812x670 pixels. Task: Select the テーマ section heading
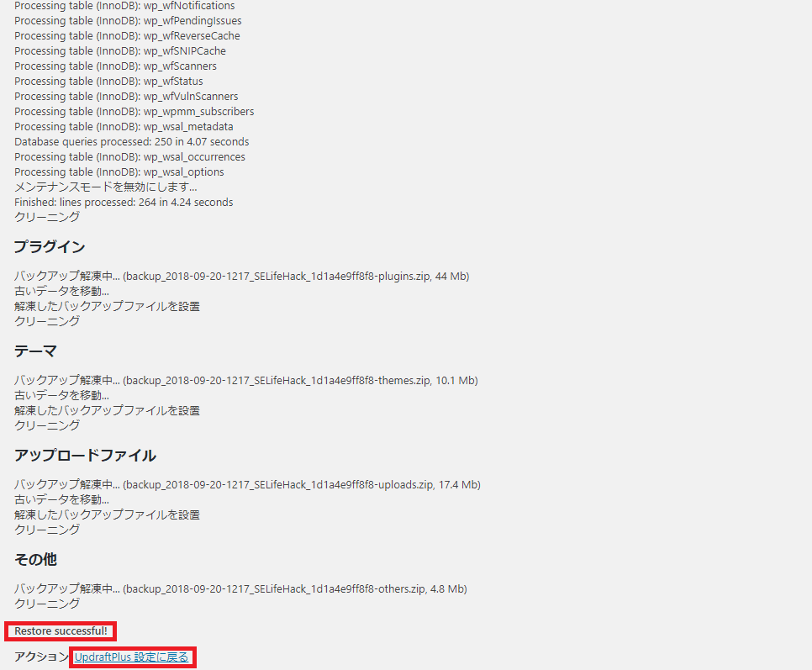(x=31, y=351)
